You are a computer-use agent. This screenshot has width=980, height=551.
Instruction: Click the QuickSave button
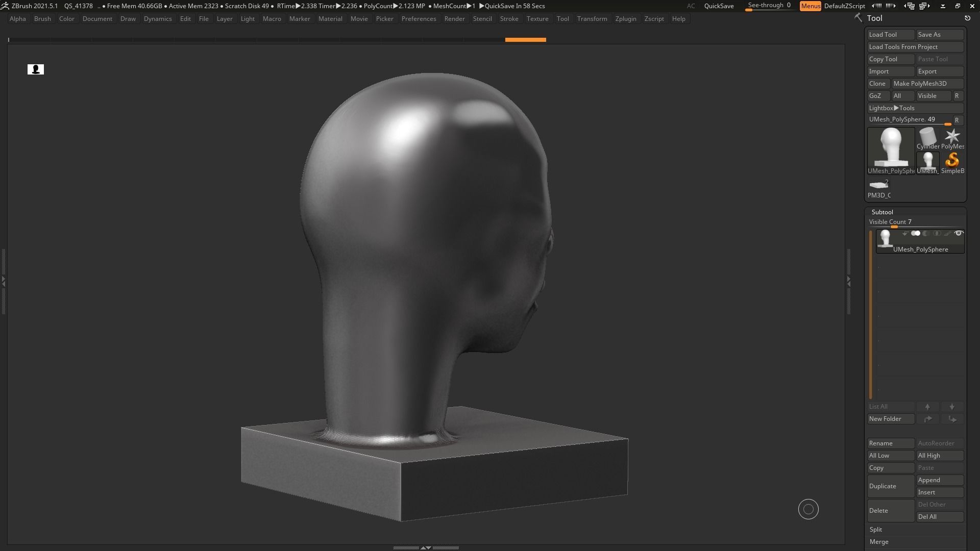719,6
